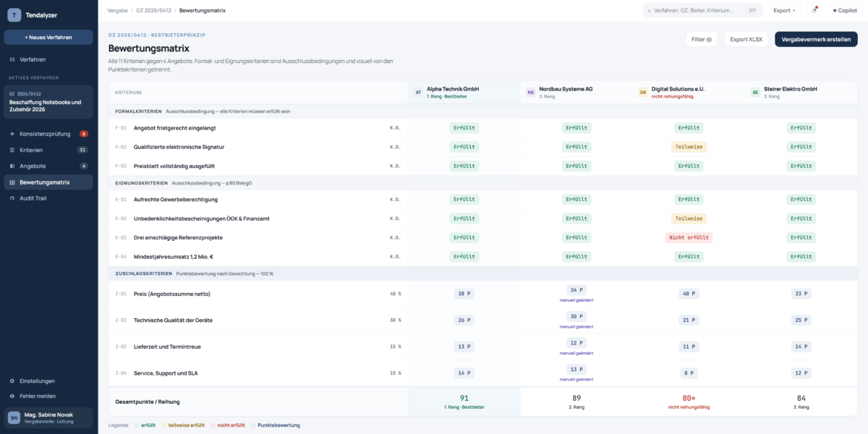Click the Einstellungen gear icon
Screen dimensions: 868x434
12,380
